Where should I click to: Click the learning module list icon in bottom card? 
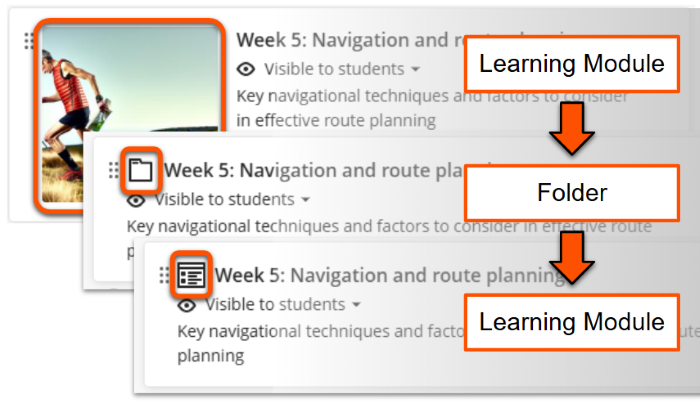pos(191,275)
